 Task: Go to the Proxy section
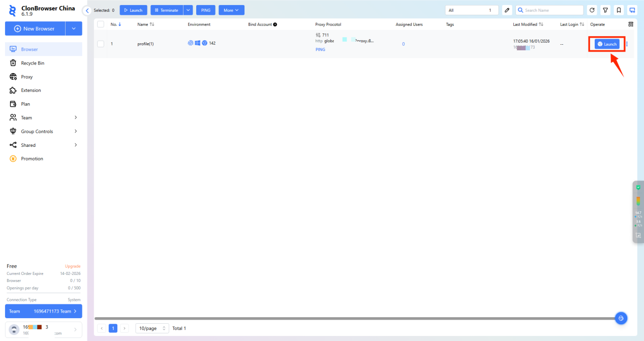[26, 77]
